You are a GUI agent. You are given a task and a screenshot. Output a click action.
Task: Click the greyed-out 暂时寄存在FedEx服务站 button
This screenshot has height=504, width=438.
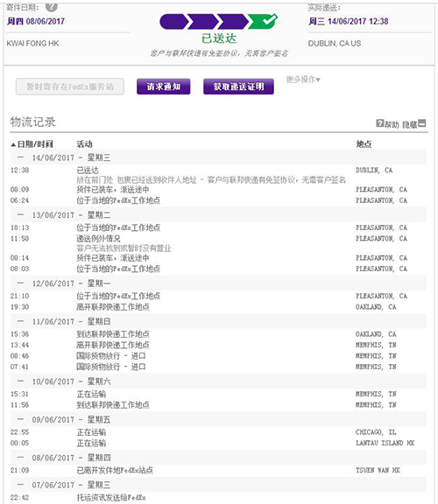[x=70, y=87]
